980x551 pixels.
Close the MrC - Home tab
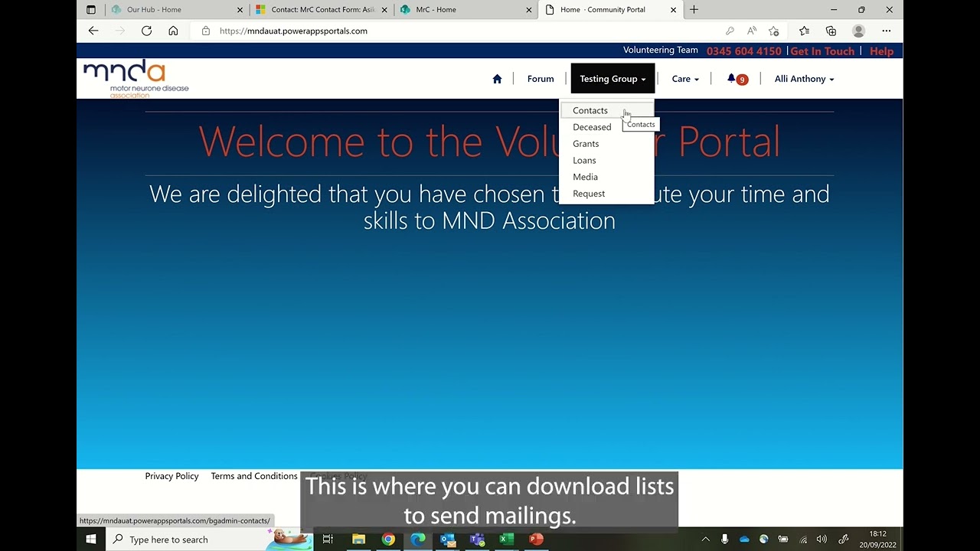(529, 10)
